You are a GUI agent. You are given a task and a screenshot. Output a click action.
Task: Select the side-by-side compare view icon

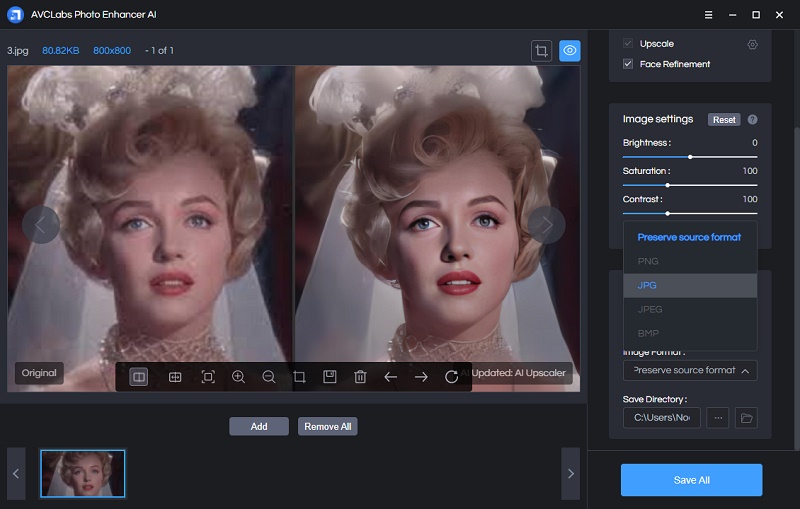pos(138,377)
